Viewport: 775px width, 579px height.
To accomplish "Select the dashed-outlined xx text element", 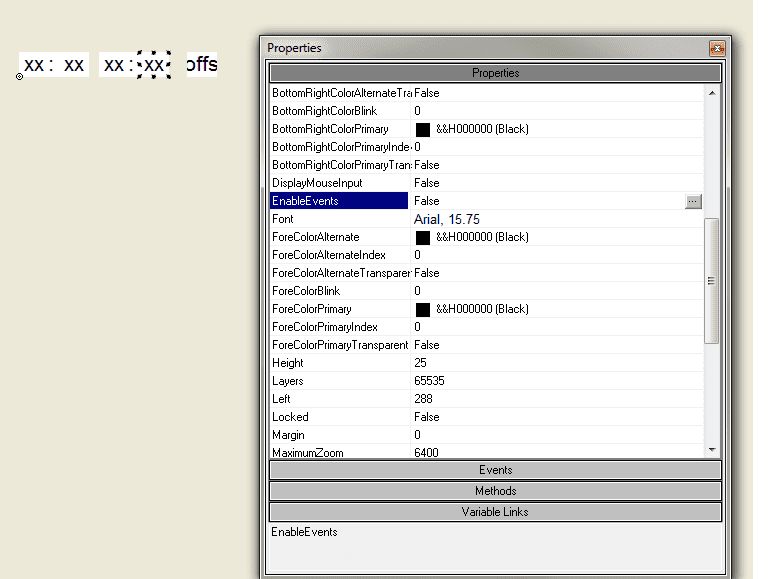I will pos(154,65).
